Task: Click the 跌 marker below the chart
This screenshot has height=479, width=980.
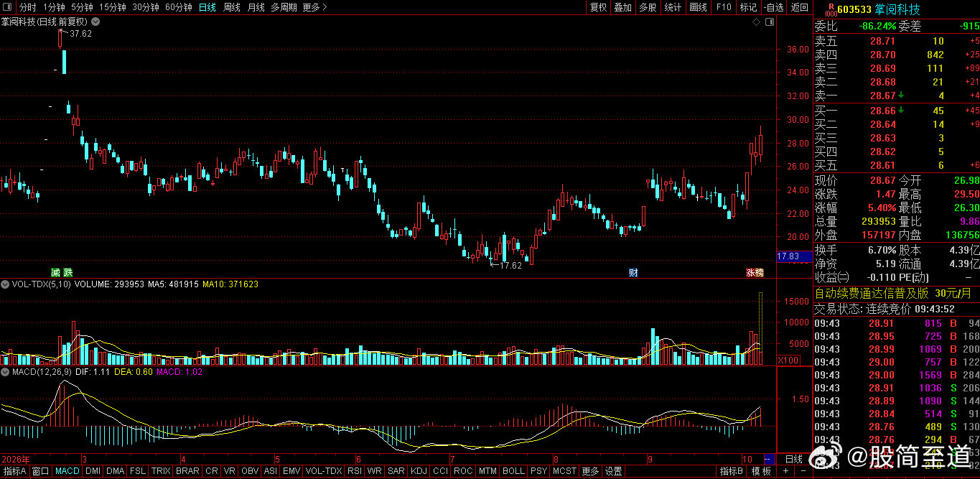Action: tap(67, 272)
